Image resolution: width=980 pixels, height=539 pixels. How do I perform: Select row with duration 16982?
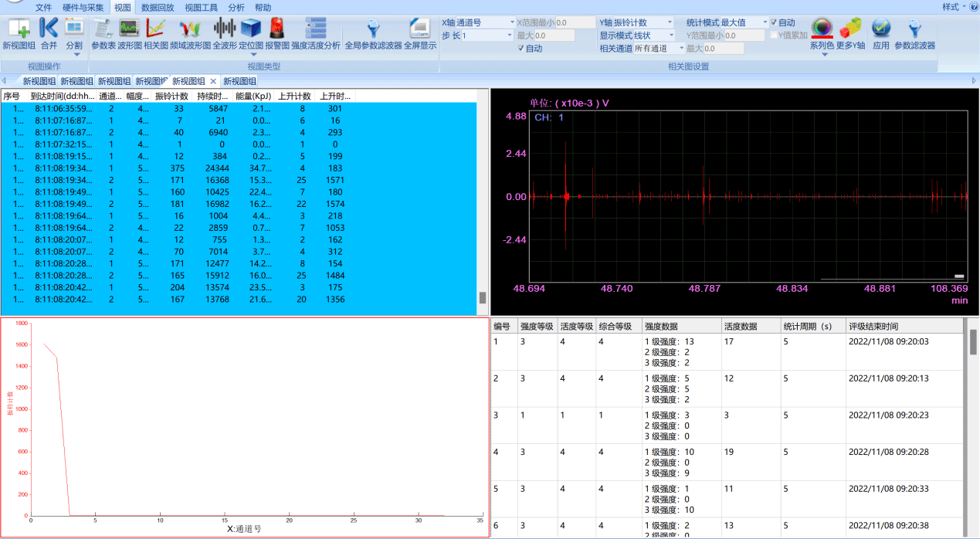tap(239, 204)
